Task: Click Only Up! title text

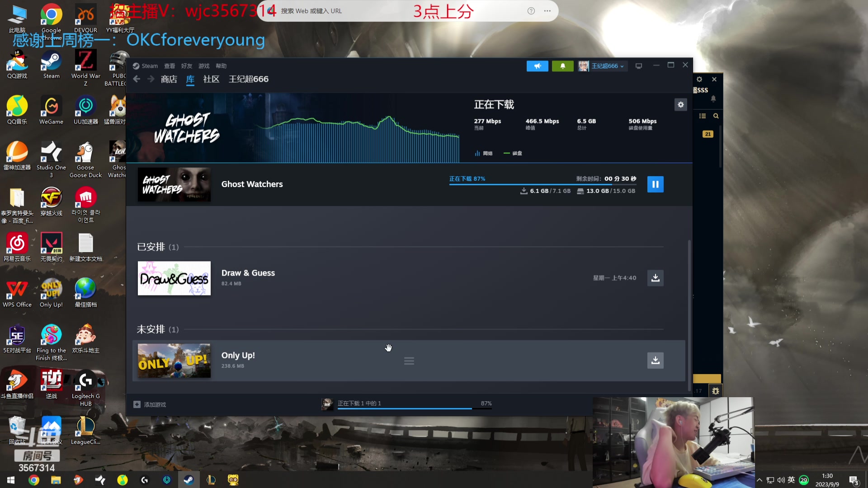Action: pos(238,355)
